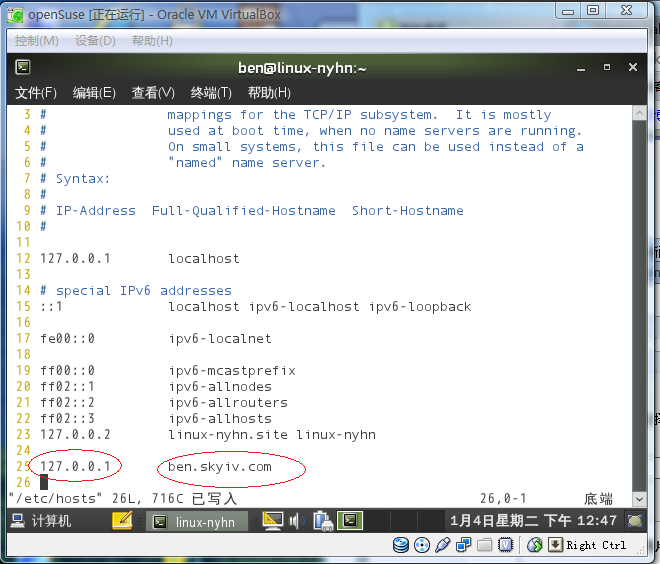Click the VirtualBox virtualization chip icon
660x564 pixels.
[505, 545]
